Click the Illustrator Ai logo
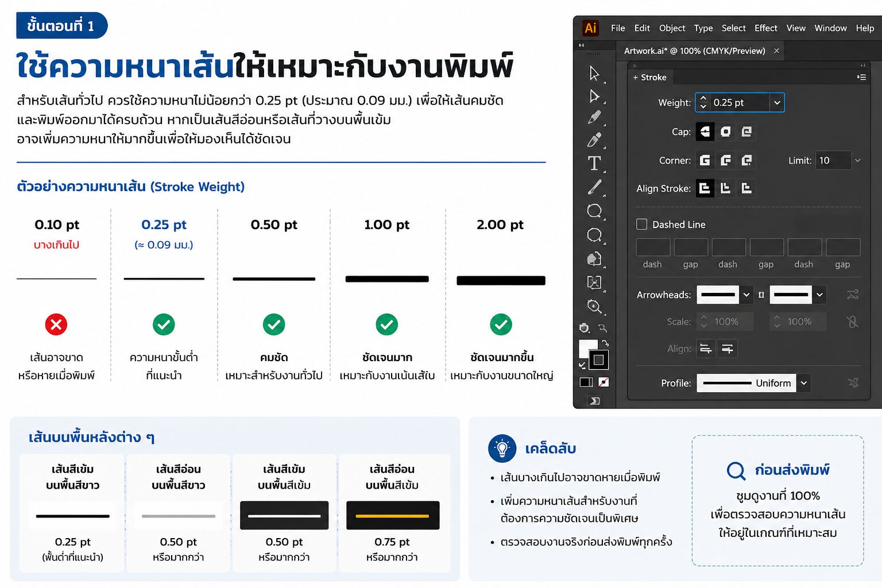This screenshot has width=882, height=588. pyautogui.click(x=590, y=28)
